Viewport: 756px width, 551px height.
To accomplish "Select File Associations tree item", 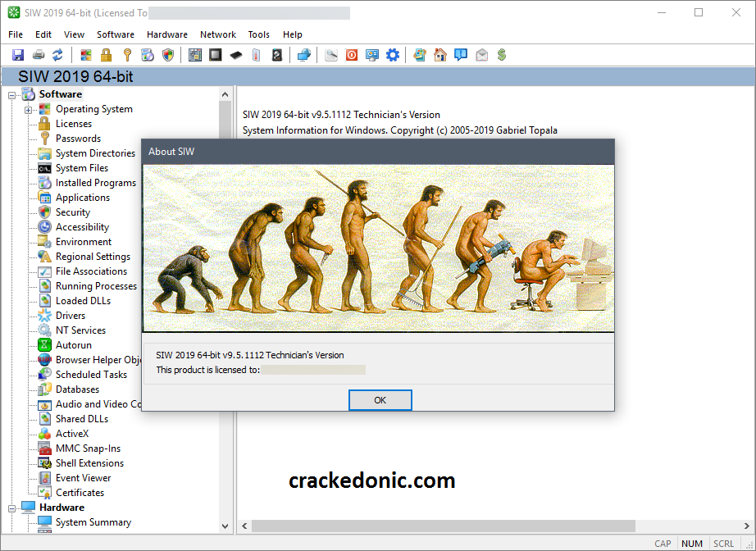I will [x=91, y=271].
